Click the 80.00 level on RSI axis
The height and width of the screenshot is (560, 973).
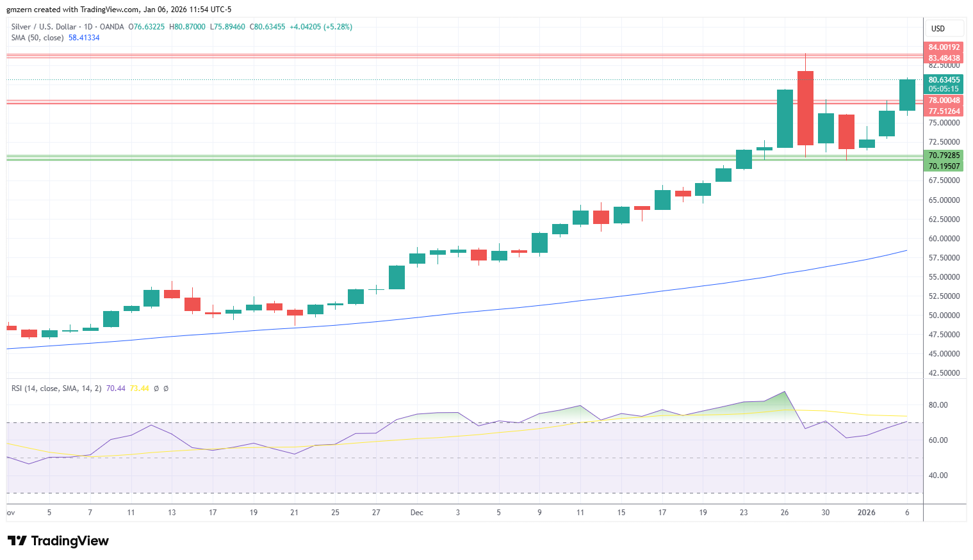pos(938,405)
